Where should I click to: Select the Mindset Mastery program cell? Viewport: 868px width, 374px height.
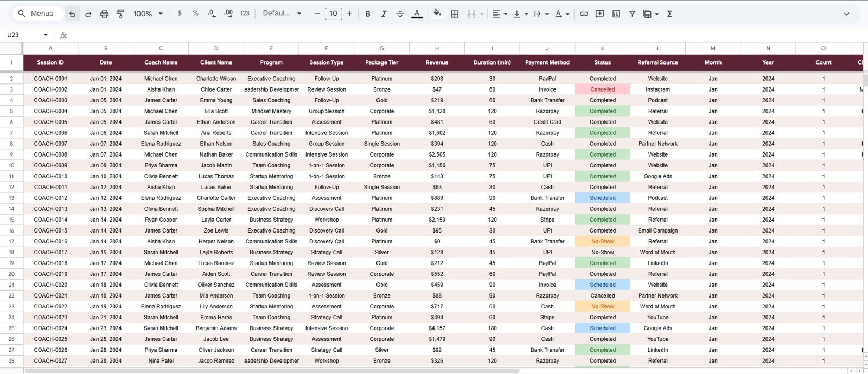(x=271, y=111)
